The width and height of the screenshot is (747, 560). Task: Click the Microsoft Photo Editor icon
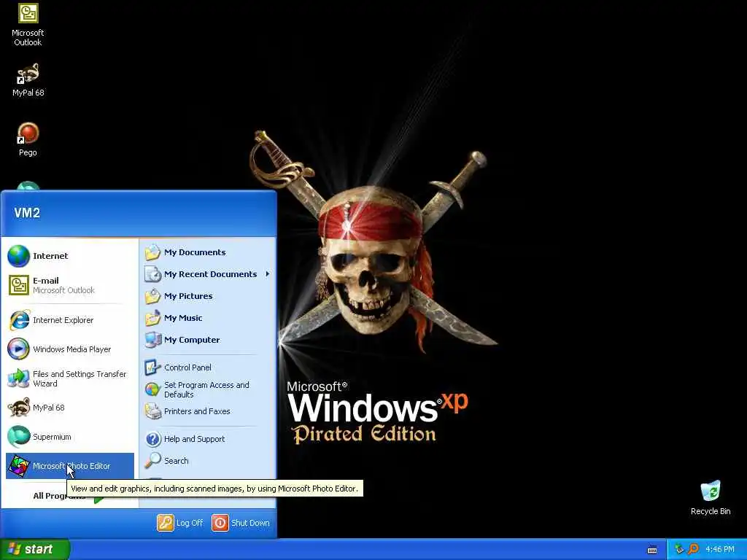[x=18, y=466]
